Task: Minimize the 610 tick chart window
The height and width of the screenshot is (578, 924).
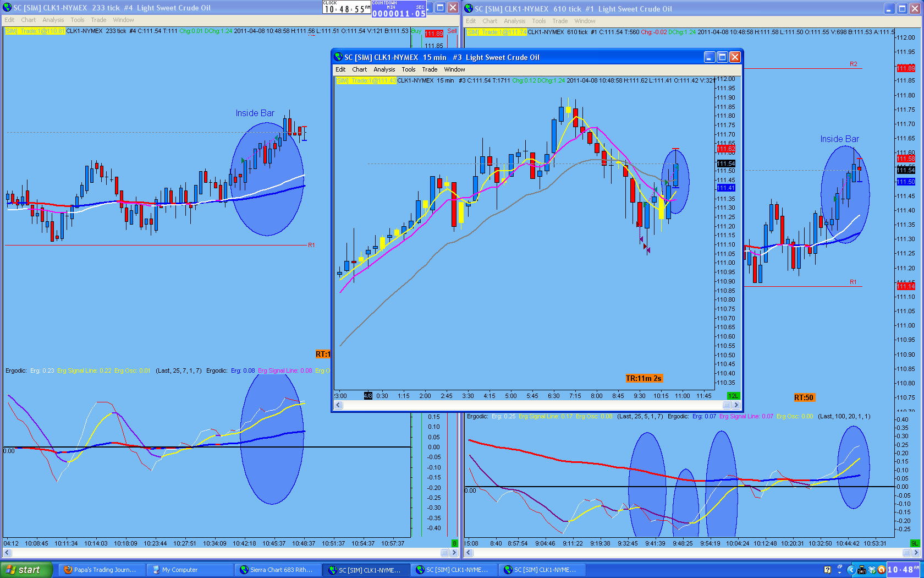Action: (889, 9)
